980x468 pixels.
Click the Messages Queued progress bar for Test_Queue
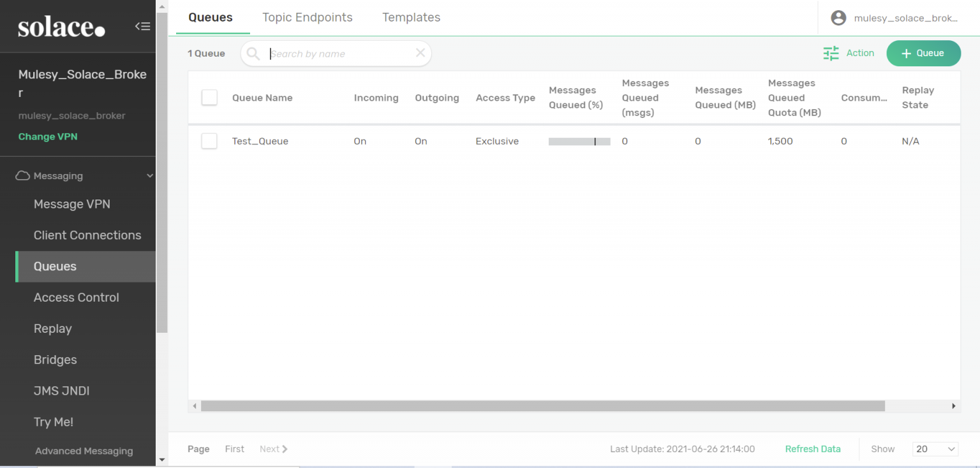[x=578, y=141]
